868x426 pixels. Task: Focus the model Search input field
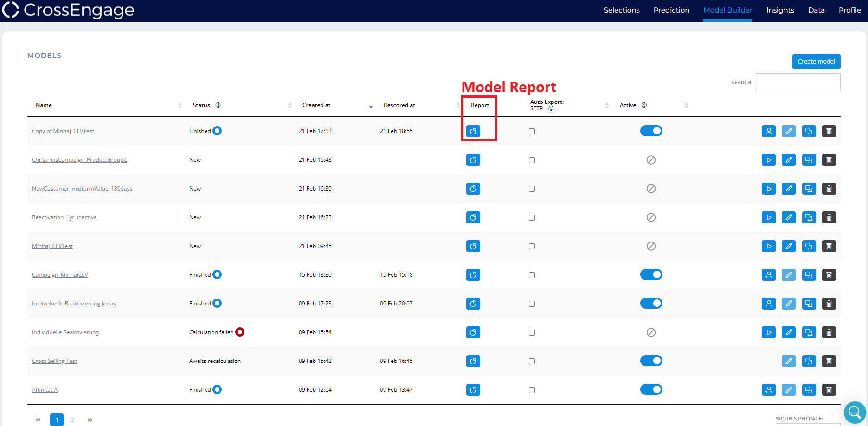pyautogui.click(x=797, y=82)
